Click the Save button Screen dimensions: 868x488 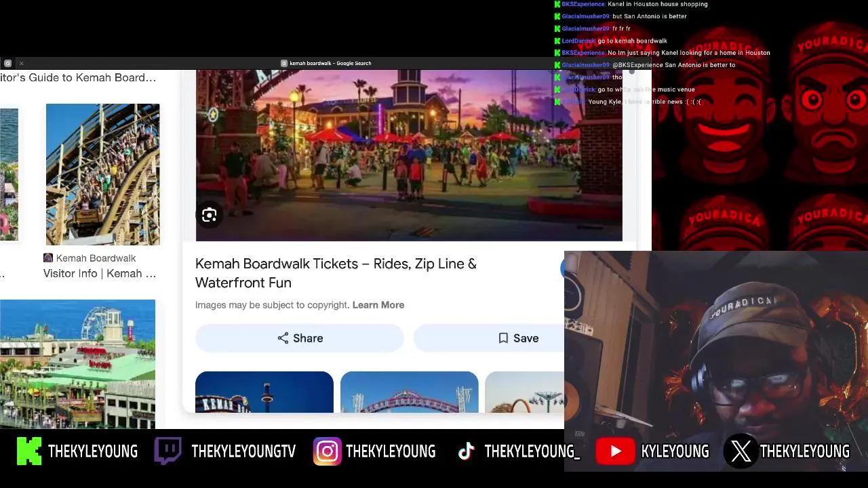pos(489,338)
